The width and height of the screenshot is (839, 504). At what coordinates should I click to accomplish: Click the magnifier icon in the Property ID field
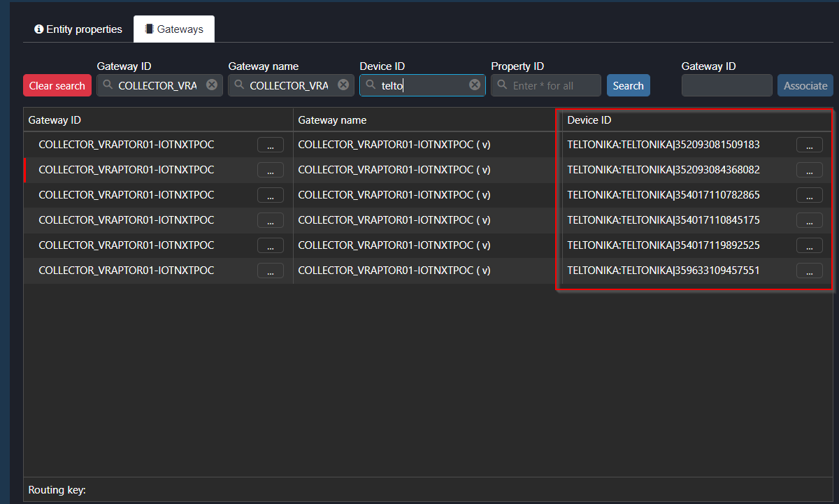[x=502, y=85]
